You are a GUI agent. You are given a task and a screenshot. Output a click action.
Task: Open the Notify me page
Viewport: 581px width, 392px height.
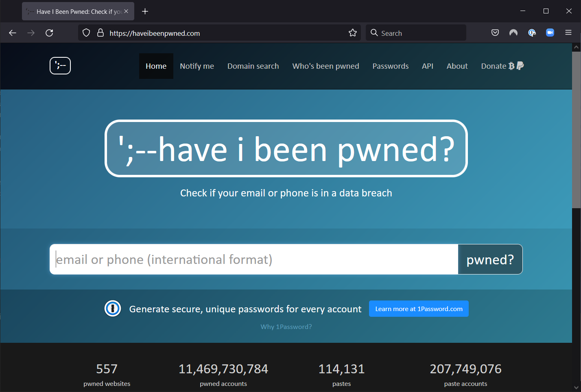point(197,66)
